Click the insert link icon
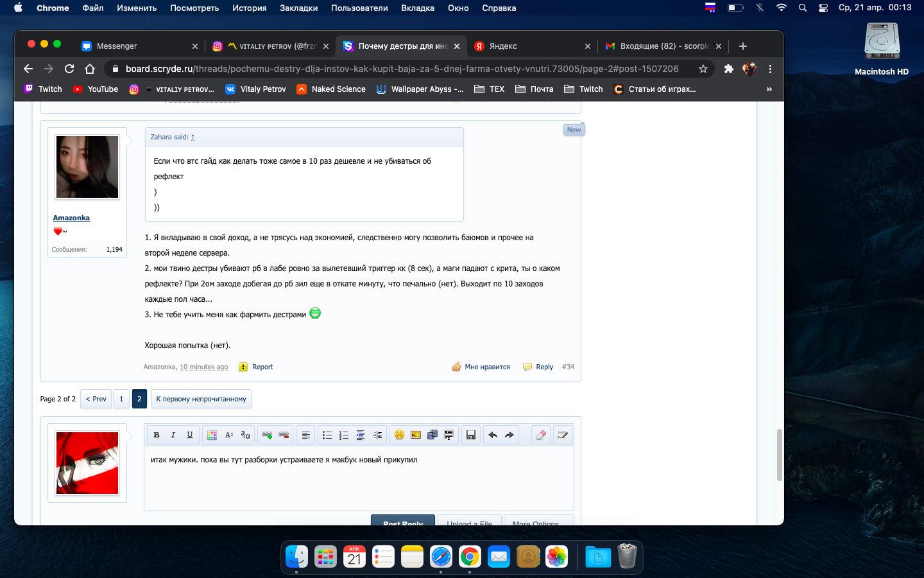The width and height of the screenshot is (924, 578). [x=267, y=435]
